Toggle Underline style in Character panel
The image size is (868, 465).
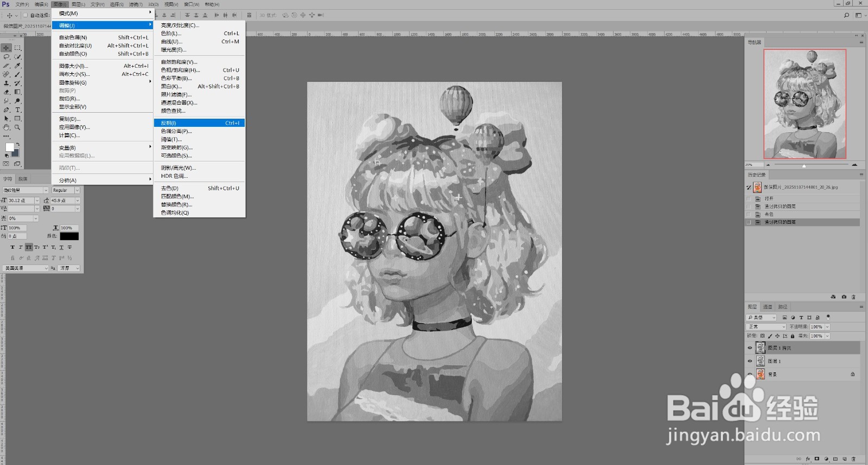tap(61, 247)
